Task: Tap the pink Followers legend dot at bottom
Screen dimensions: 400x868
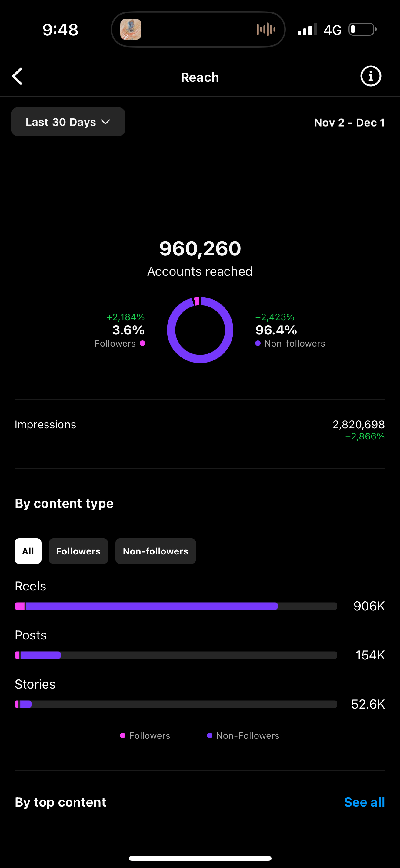Action: click(123, 735)
